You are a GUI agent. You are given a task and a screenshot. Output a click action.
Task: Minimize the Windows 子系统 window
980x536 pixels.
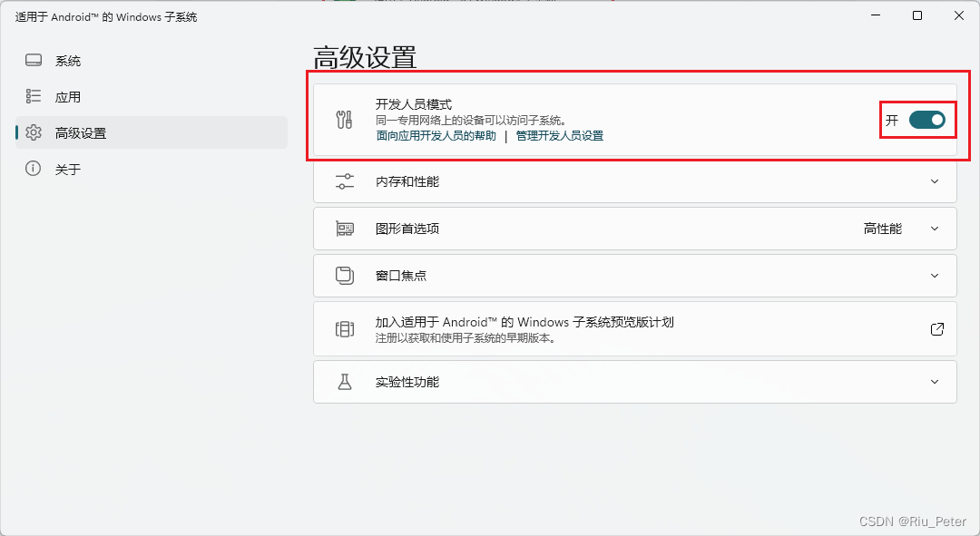[876, 15]
